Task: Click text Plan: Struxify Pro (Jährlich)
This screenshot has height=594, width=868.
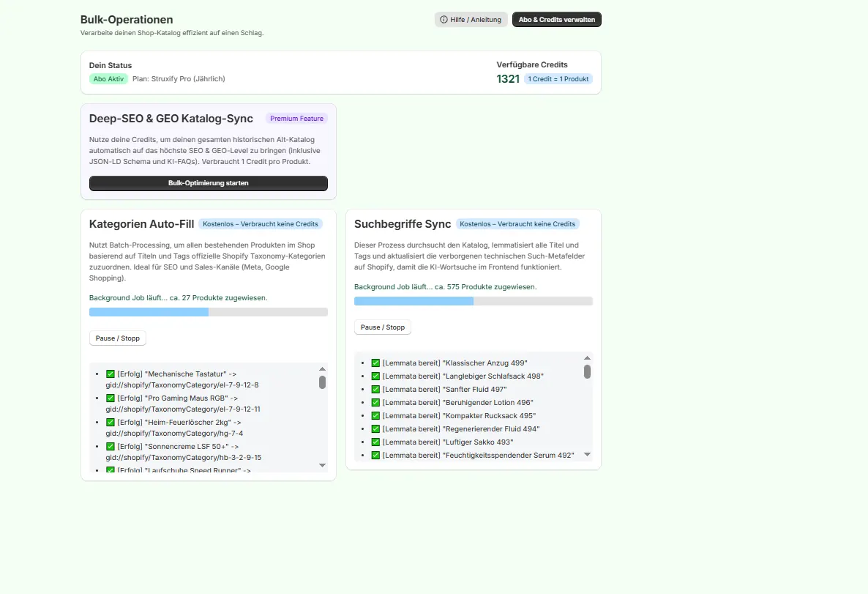Action: click(179, 78)
